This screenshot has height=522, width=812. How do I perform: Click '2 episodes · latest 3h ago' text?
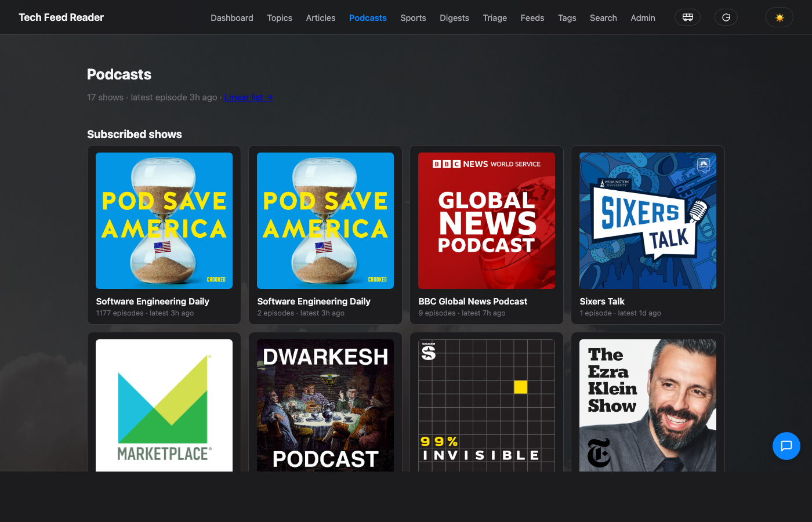pos(301,313)
